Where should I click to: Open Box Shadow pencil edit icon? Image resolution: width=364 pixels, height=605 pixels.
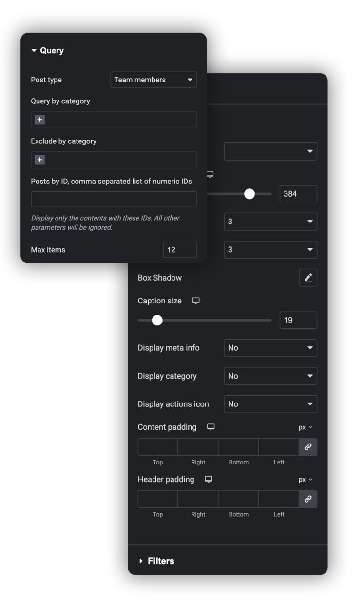[x=308, y=278]
